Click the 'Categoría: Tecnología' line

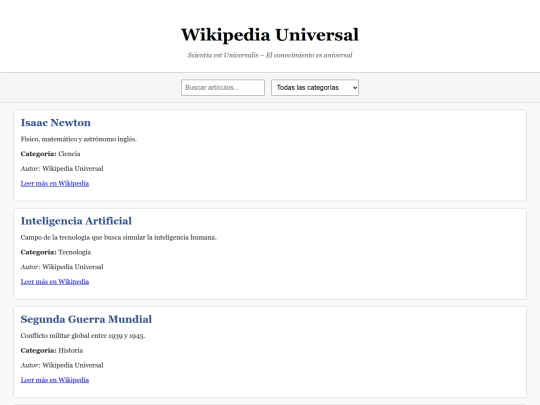pyautogui.click(x=56, y=252)
